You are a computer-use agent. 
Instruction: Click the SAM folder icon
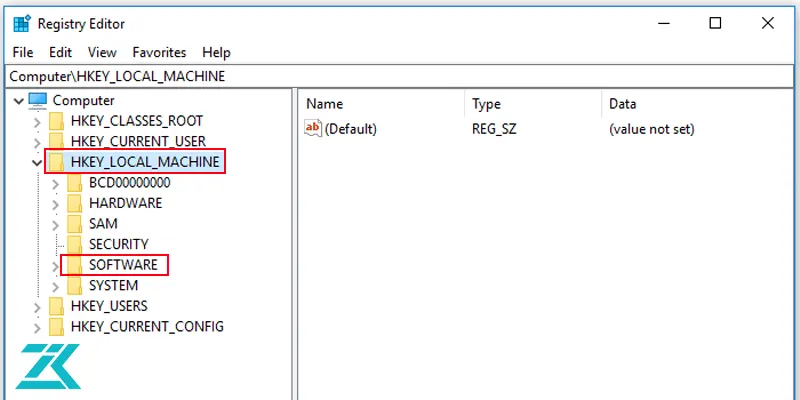coord(74,224)
